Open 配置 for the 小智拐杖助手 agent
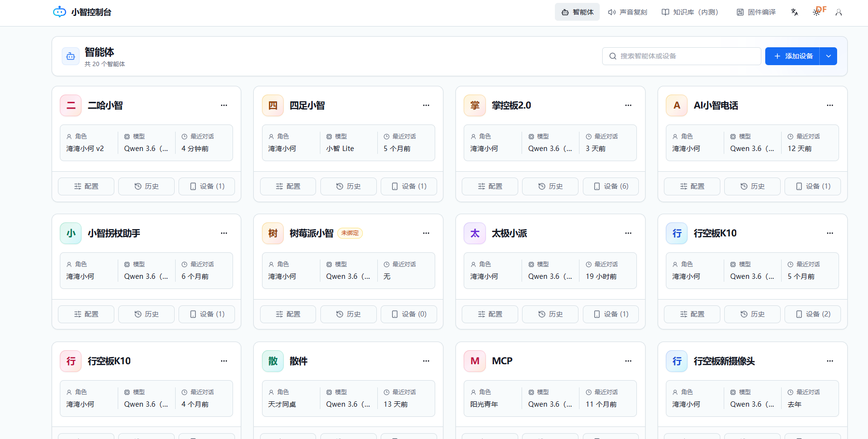The height and width of the screenshot is (439, 868). coord(86,314)
